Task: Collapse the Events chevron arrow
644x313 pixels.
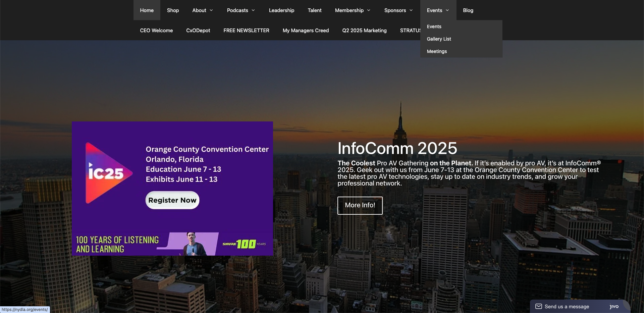Action: click(447, 10)
